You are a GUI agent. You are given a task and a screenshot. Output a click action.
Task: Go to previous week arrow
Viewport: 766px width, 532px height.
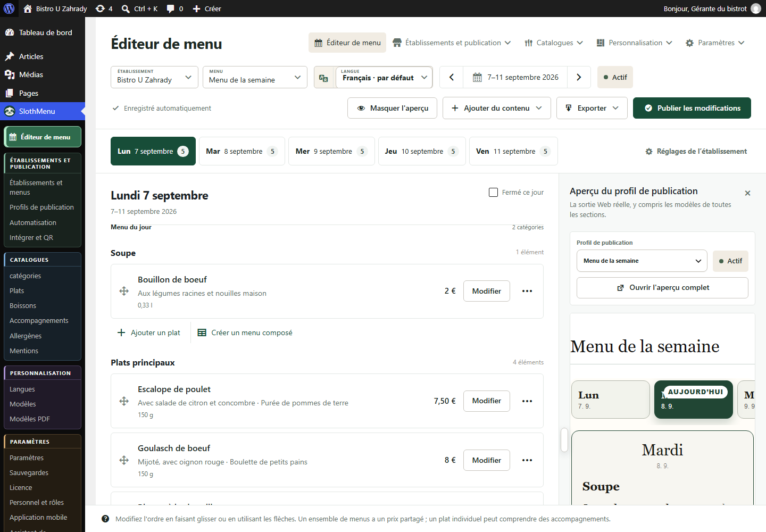tap(452, 77)
